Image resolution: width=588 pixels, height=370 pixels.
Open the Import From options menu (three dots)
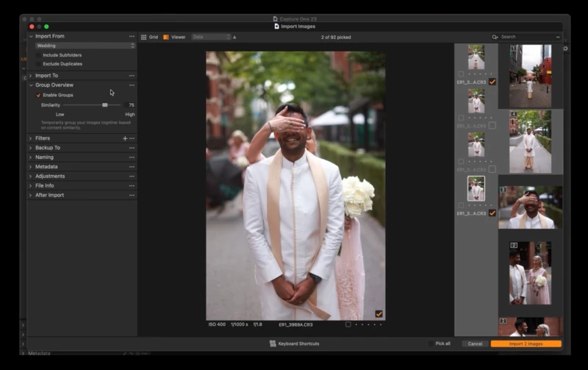pos(132,36)
